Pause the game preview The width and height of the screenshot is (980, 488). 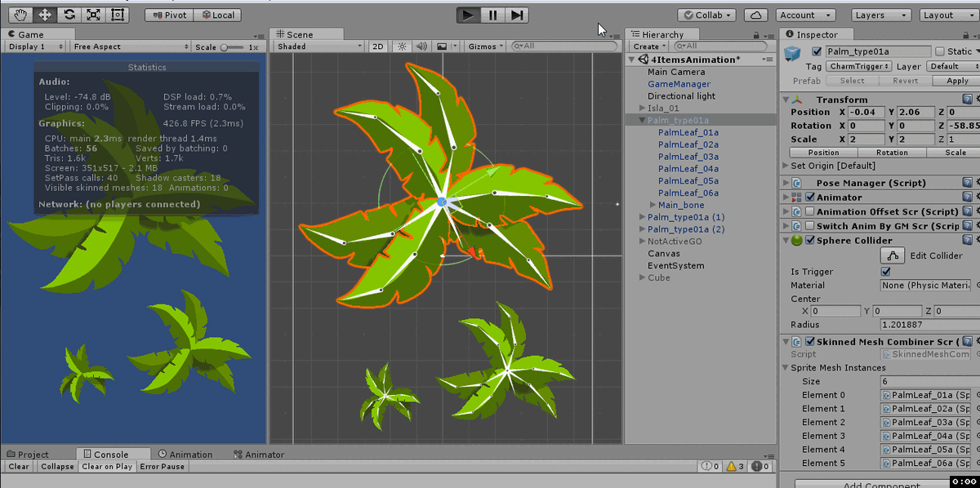point(492,15)
